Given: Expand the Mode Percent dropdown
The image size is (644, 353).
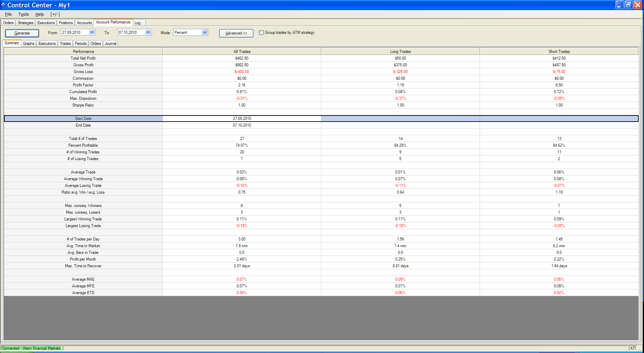Looking at the screenshot, I should pos(205,32).
